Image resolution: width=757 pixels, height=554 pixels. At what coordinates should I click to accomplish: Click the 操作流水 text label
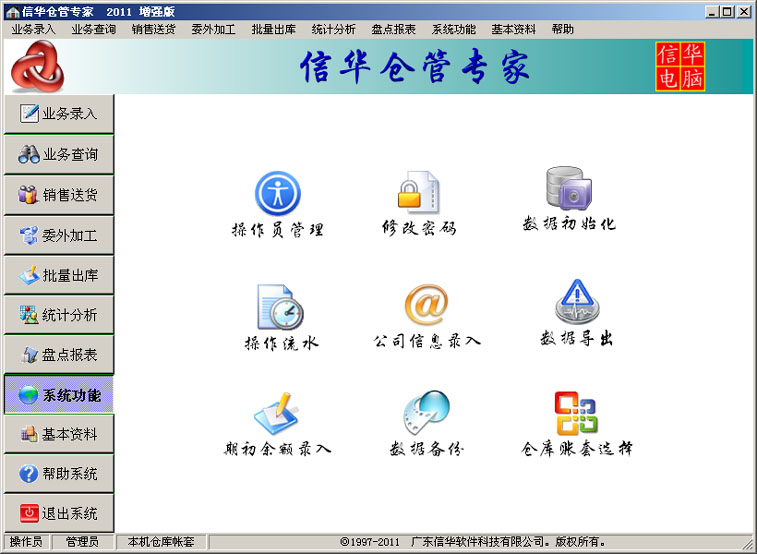pos(281,343)
